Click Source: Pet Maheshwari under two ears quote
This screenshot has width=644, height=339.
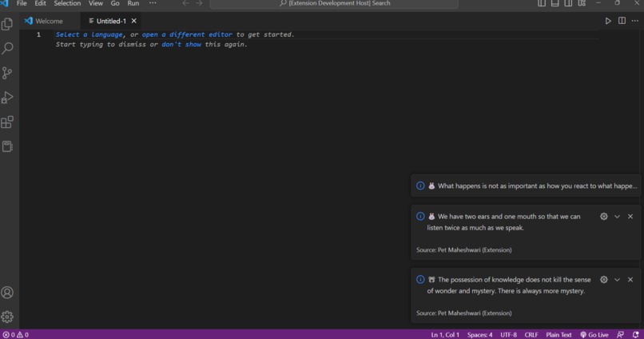click(x=463, y=249)
